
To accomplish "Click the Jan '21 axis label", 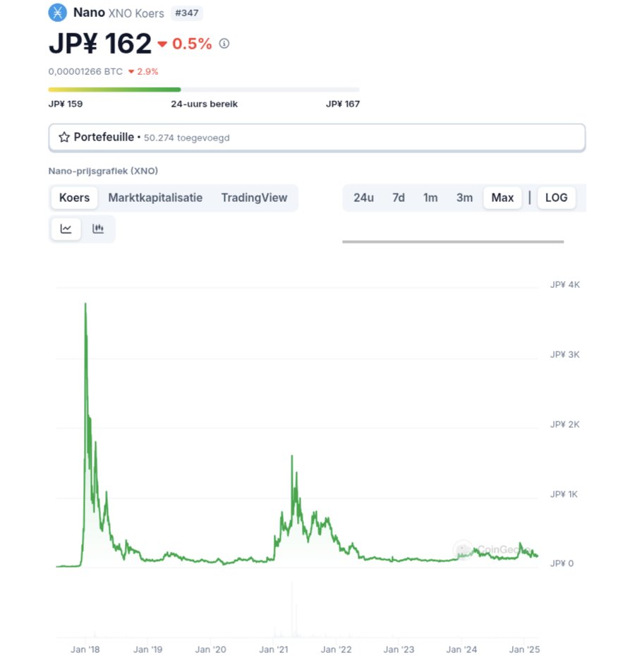I will pos(274,649).
